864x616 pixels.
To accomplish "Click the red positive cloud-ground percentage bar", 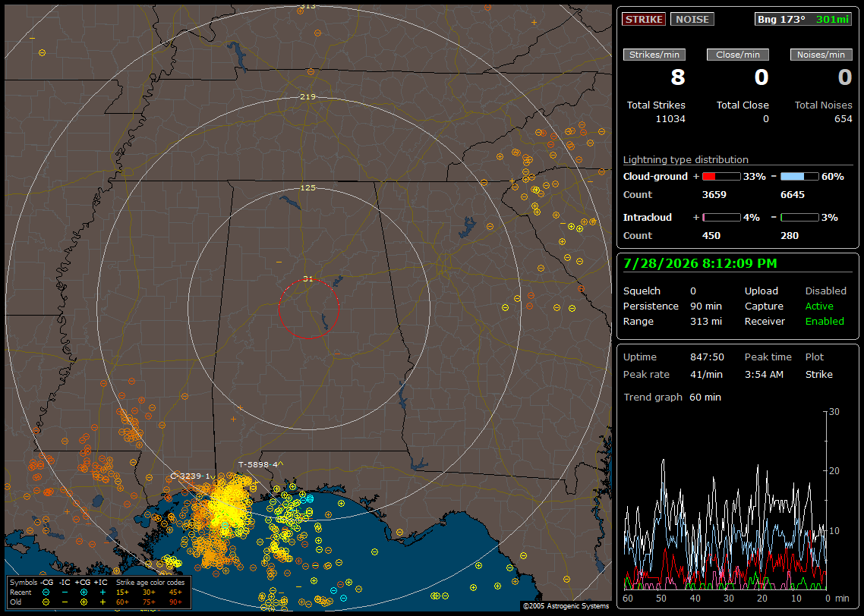I will pos(721,176).
